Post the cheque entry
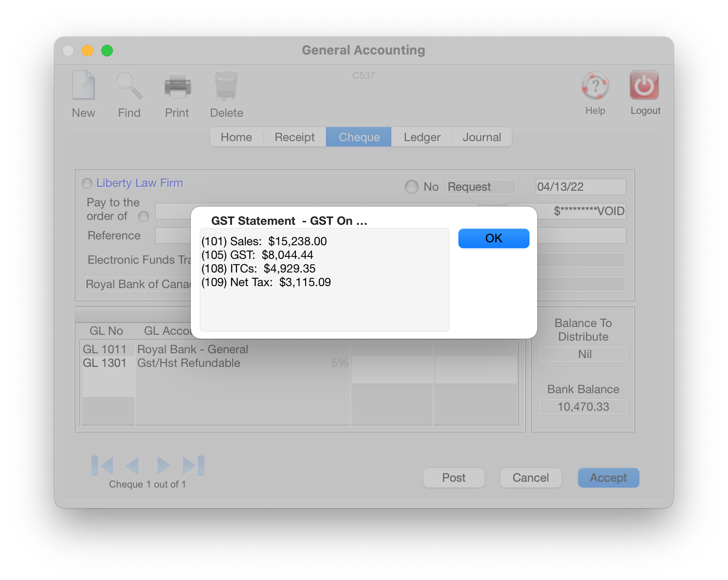 click(x=454, y=477)
